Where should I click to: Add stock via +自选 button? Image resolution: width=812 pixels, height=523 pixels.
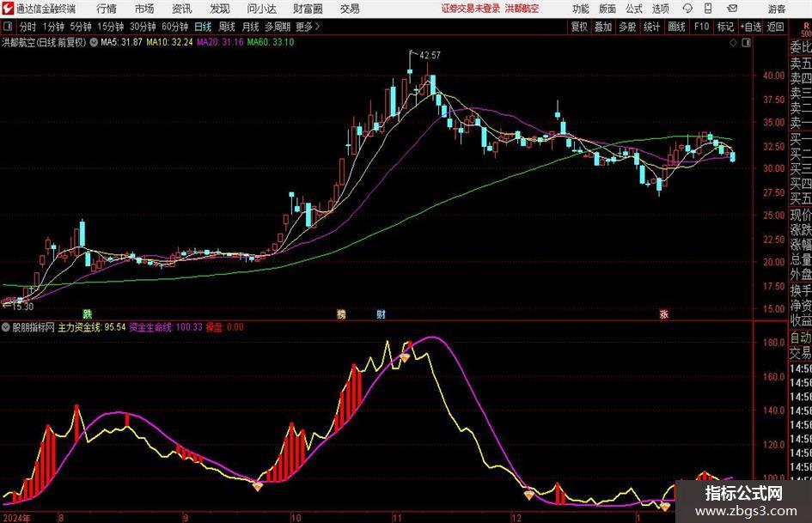(750, 27)
